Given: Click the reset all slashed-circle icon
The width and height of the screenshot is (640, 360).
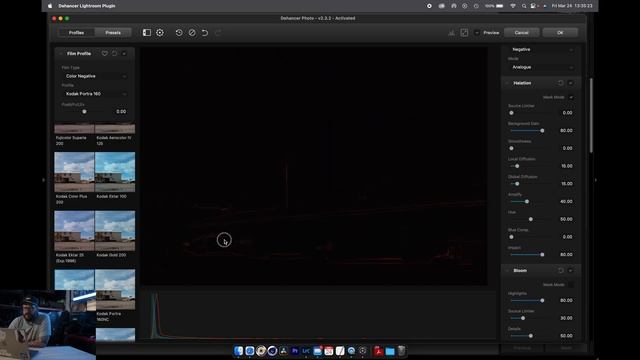Looking at the screenshot, I should [x=192, y=33].
